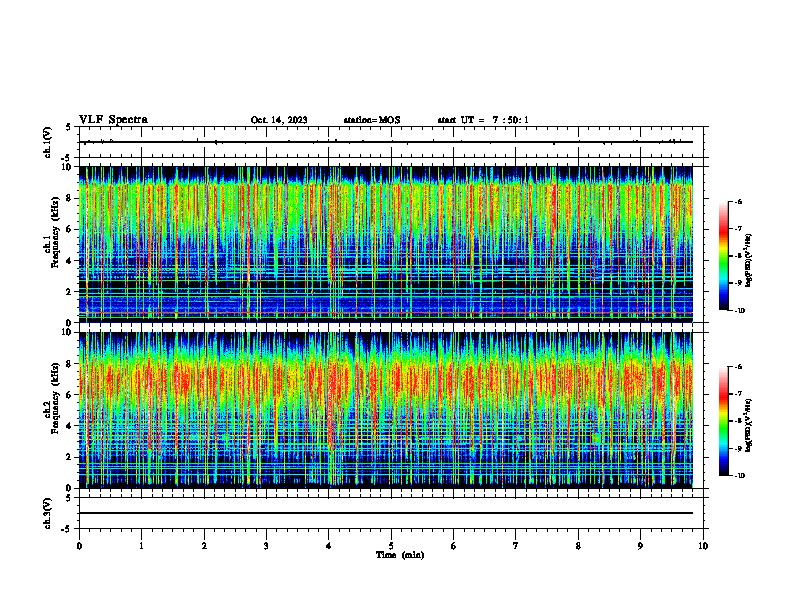Click the "2" kHz tick of ch.1 spectrogram
This screenshot has width=792, height=612.
coord(70,291)
